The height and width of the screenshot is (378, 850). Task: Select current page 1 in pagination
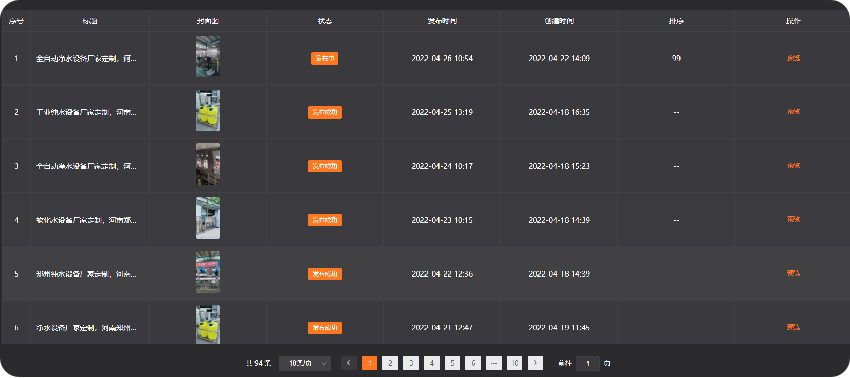tap(369, 363)
